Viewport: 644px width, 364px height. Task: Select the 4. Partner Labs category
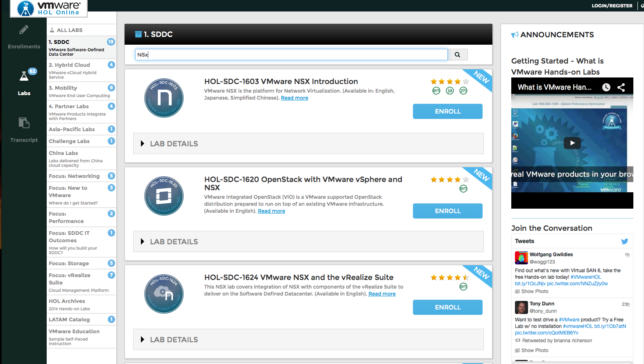pos(82,112)
